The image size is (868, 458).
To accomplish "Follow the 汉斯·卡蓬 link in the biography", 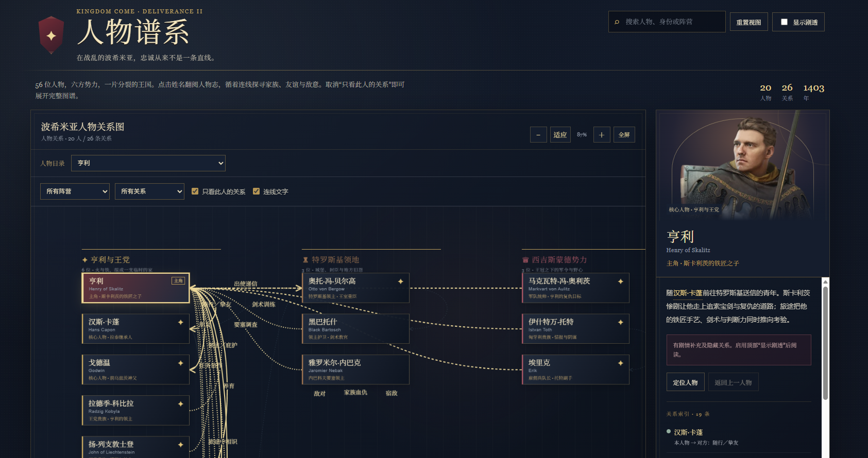I will pyautogui.click(x=688, y=293).
